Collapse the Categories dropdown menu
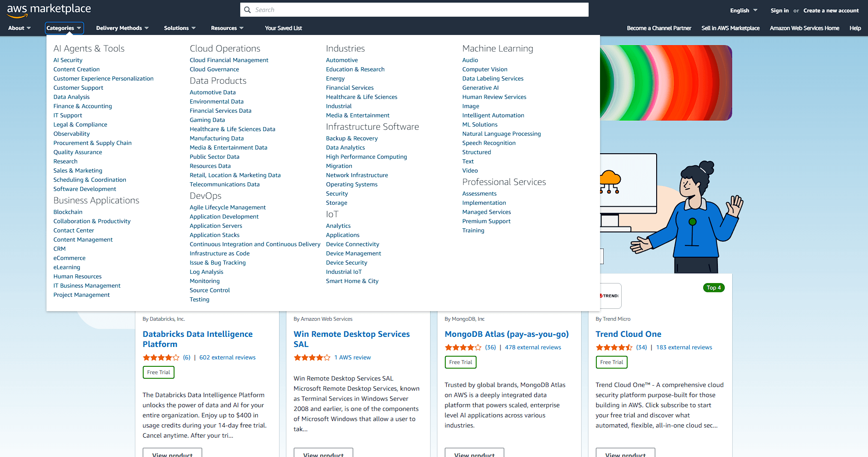Viewport: 868px width, 457px height. [64, 28]
